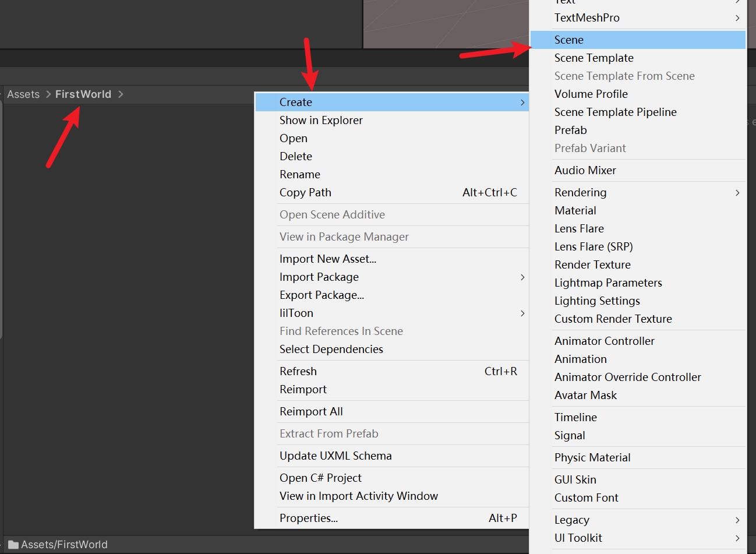Choose Delete from context menu
The image size is (756, 554).
coord(392,156)
